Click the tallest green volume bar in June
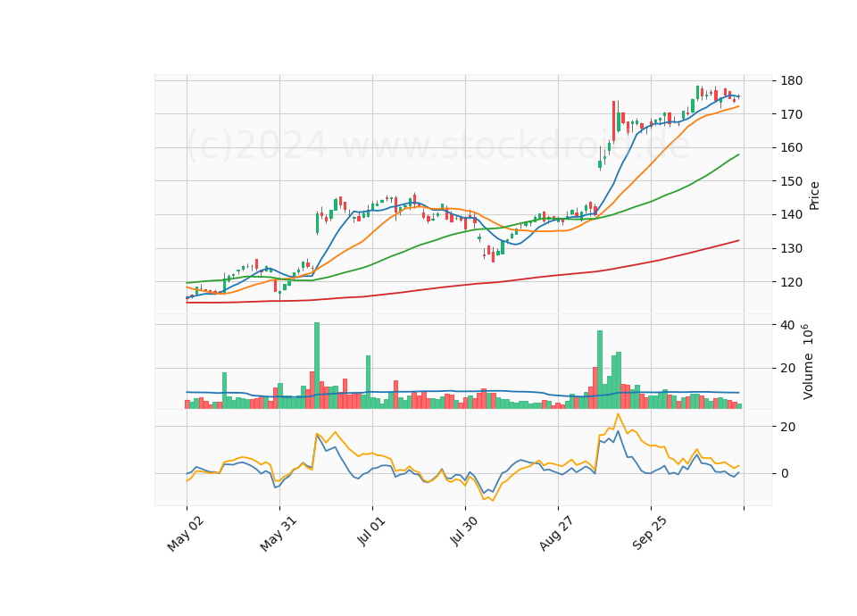 point(316,366)
